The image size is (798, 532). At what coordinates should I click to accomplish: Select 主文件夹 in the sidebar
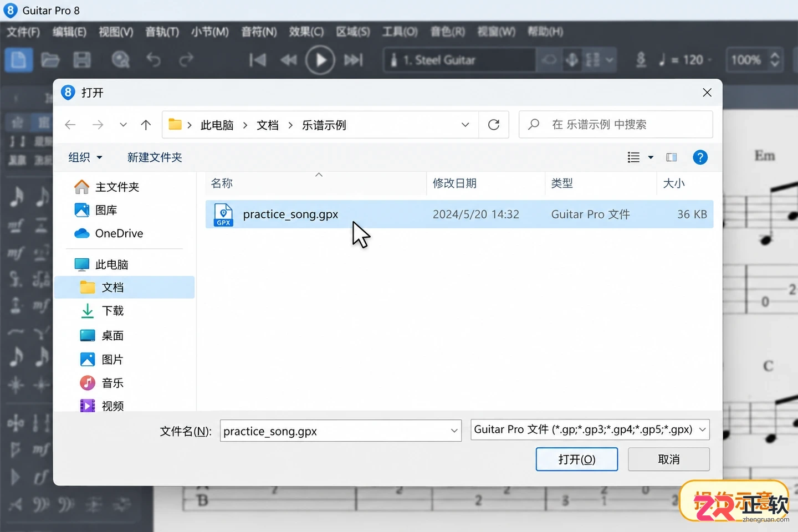(106, 187)
